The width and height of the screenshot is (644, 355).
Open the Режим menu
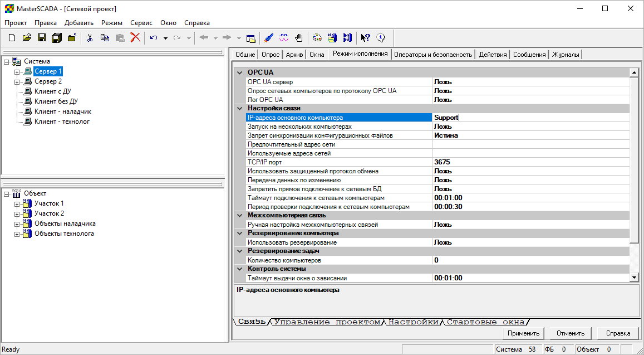pos(112,23)
